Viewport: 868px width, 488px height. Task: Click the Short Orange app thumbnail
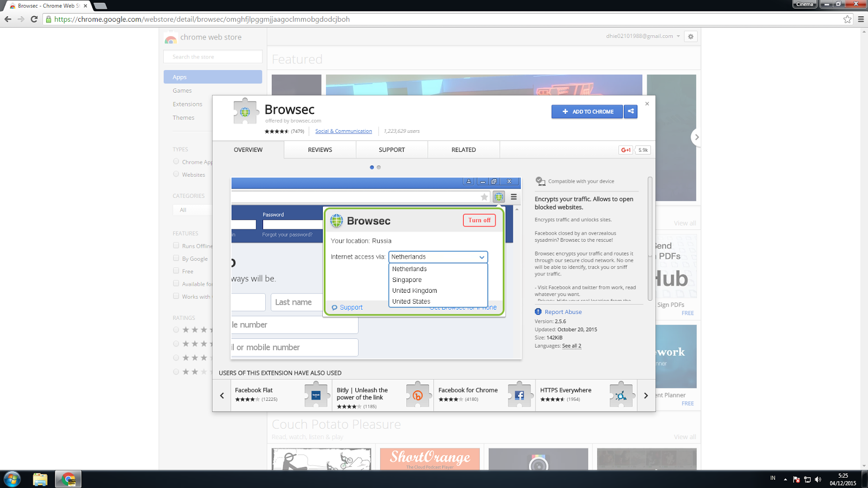coord(430,459)
